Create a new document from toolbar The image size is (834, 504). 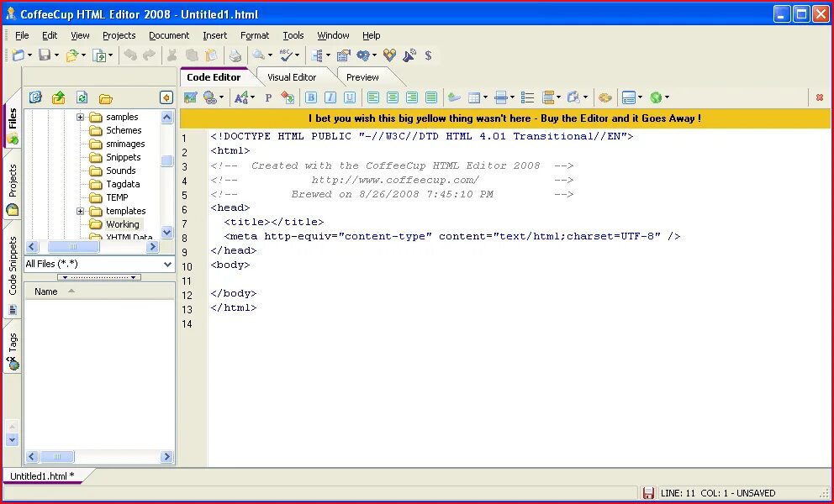[x=18, y=55]
